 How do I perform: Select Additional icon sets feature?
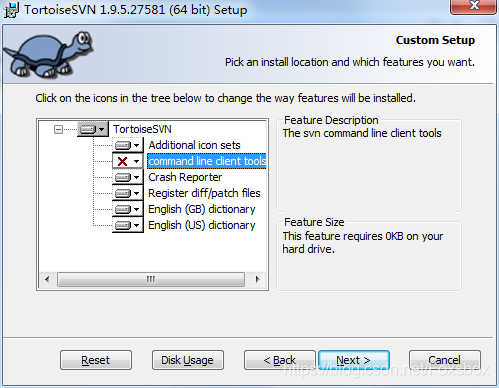pyautogui.click(x=194, y=145)
